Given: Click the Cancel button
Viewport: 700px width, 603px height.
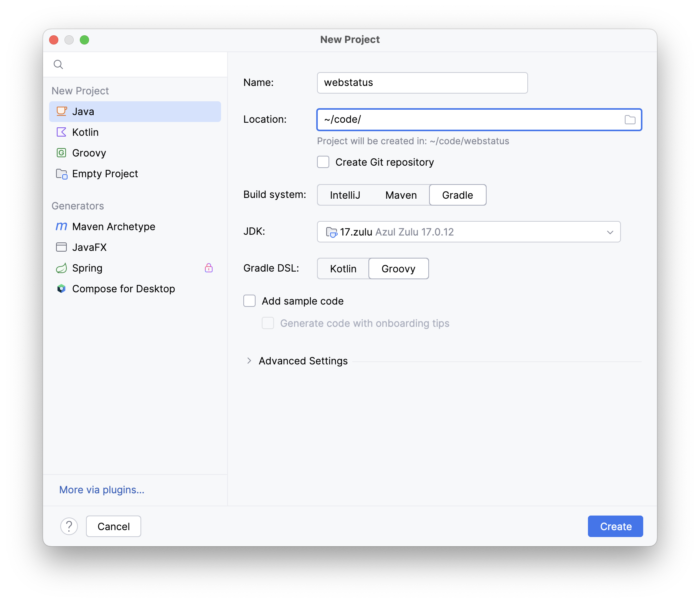Looking at the screenshot, I should click(114, 526).
